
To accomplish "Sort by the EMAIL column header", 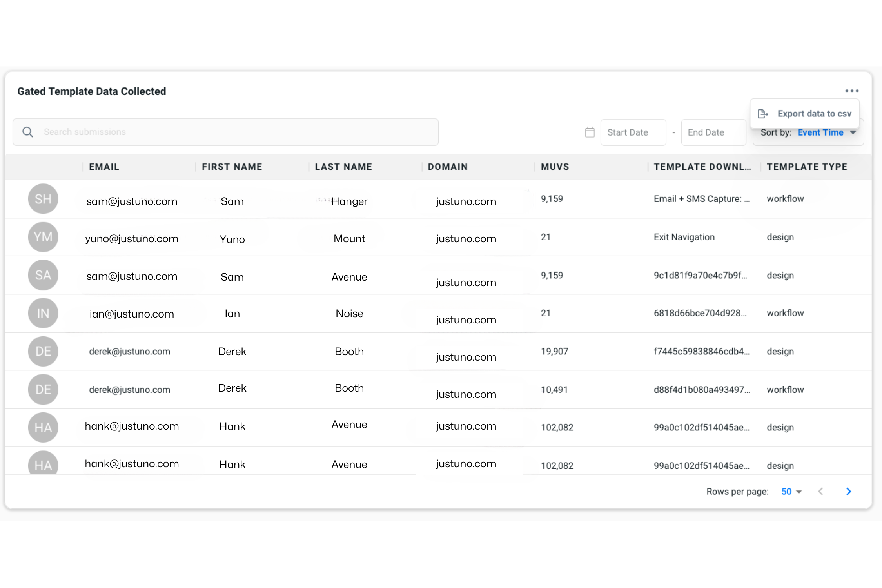I will (x=103, y=167).
